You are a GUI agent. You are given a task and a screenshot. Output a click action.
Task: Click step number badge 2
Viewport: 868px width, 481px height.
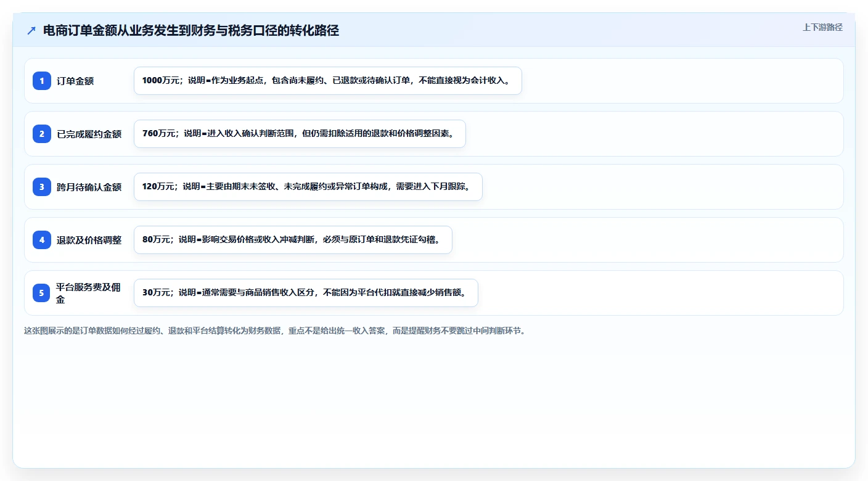tap(42, 134)
